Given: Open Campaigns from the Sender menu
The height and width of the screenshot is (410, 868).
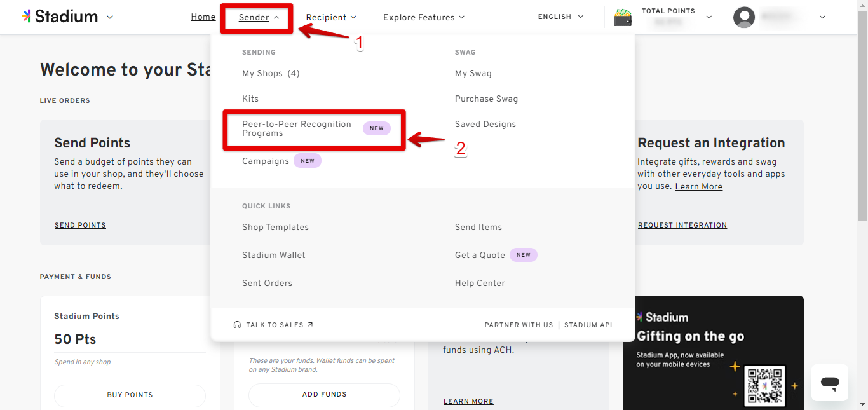Looking at the screenshot, I should point(266,161).
